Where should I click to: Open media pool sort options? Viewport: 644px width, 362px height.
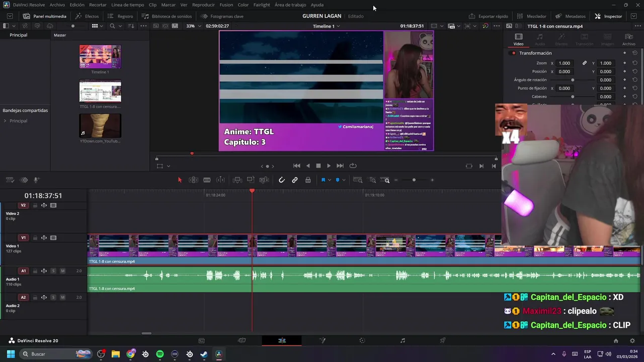click(131, 26)
